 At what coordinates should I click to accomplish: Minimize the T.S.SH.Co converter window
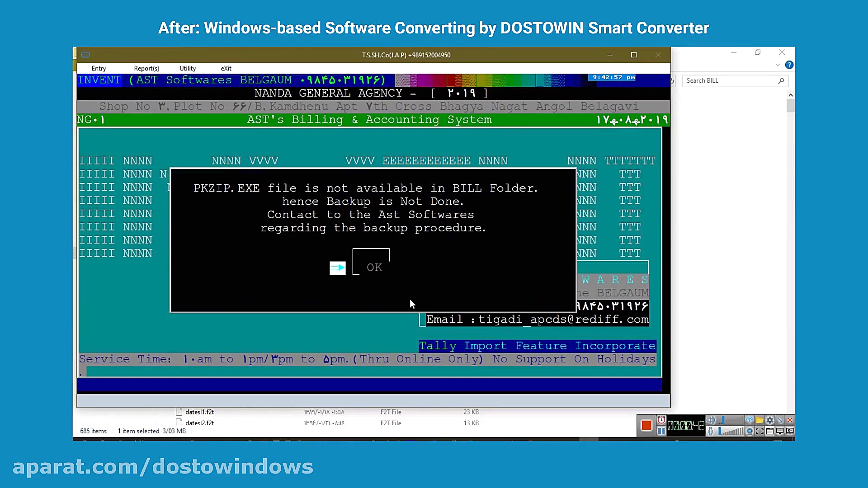610,55
